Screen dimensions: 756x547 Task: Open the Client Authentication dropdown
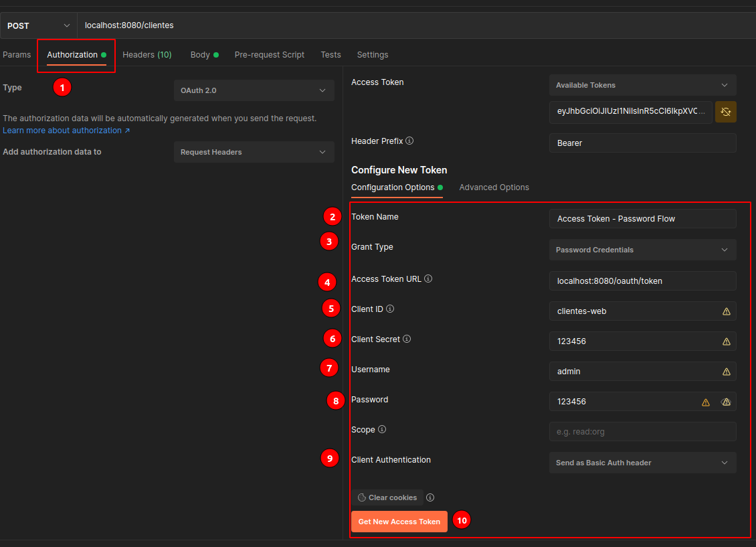point(642,463)
